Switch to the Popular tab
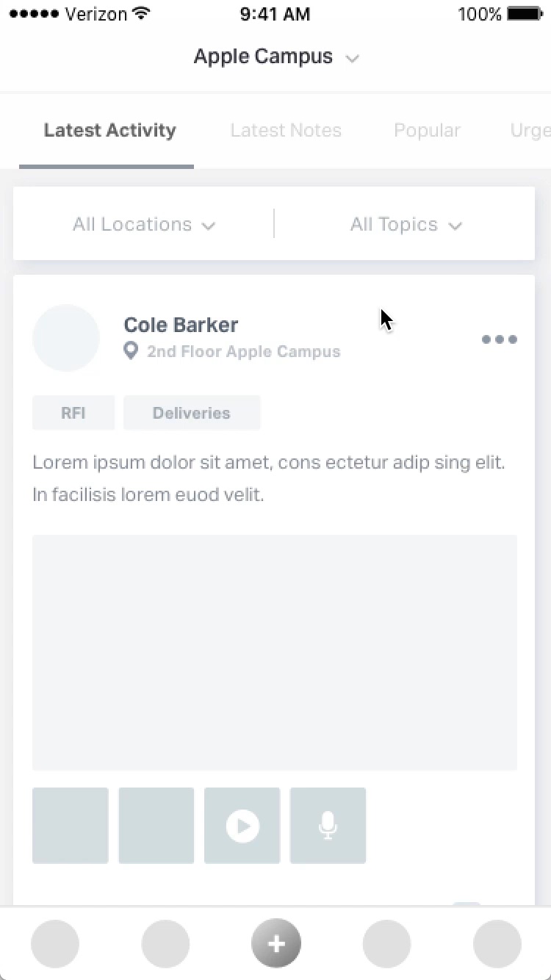The width and height of the screenshot is (551, 980). (427, 131)
